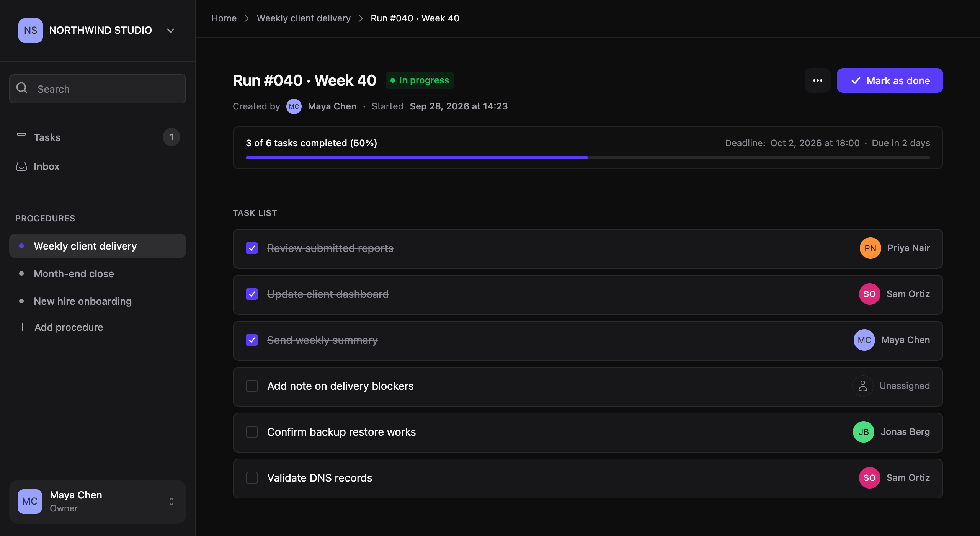980x536 pixels.
Task: Click Priya Nair's PN avatar
Action: click(871, 248)
